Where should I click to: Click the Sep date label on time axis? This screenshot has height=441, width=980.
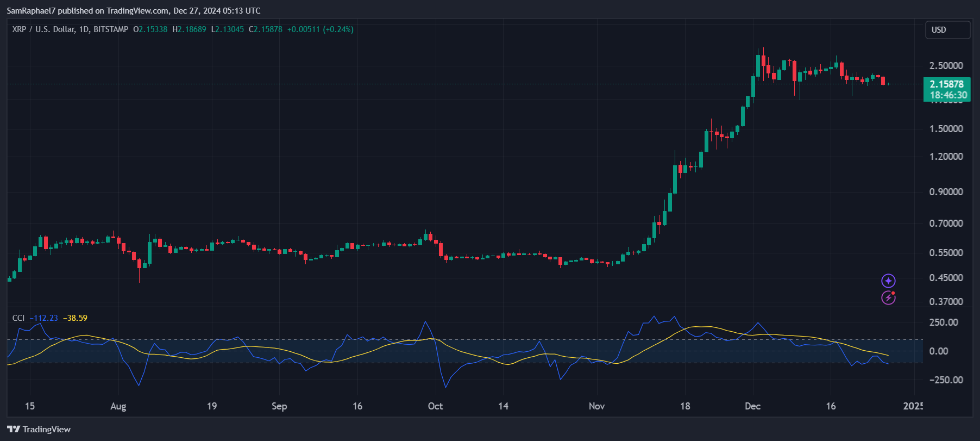tap(279, 406)
